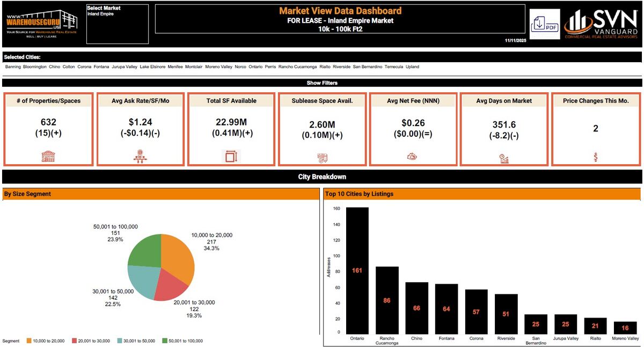Viewport: 644px width, 347px height.
Task: Open the Select Market dropdown
Action: (117, 24)
